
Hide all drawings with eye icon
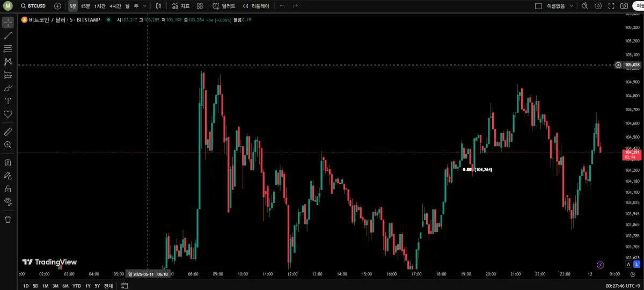[8, 201]
